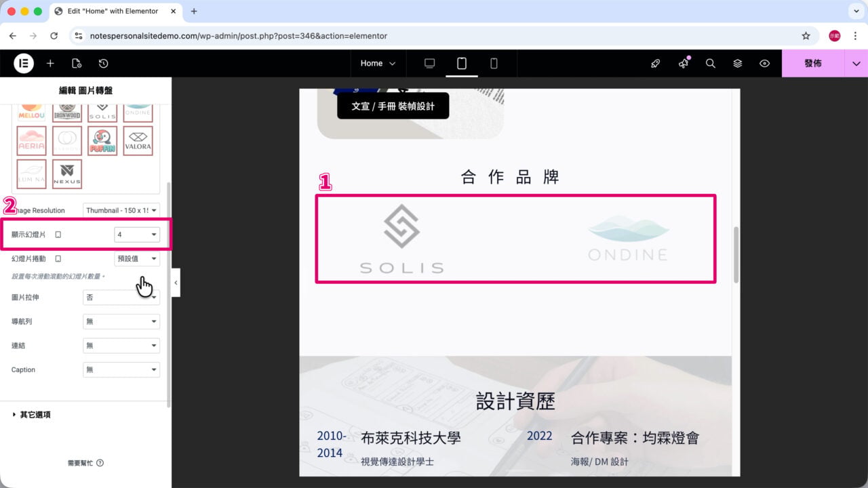
Task: Open the Caption dropdown
Action: (121, 370)
